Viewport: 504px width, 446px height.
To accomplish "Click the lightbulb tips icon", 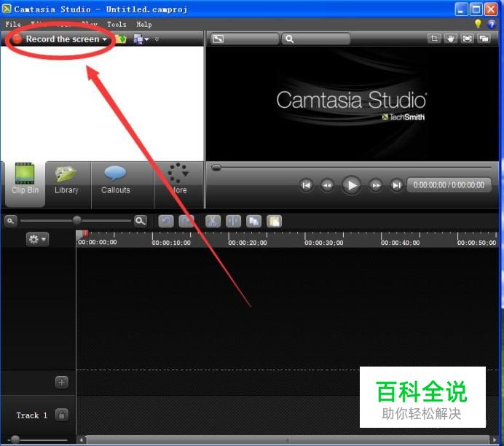I will tap(478, 23).
